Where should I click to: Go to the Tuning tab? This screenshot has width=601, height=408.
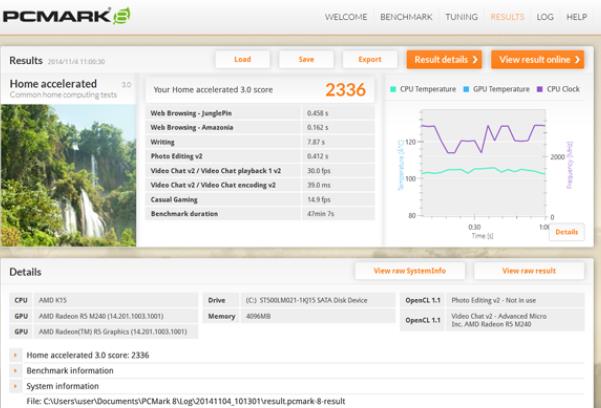click(x=461, y=17)
